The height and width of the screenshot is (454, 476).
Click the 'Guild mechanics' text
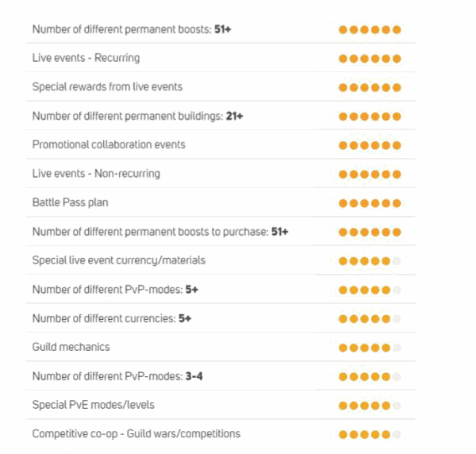tap(71, 347)
